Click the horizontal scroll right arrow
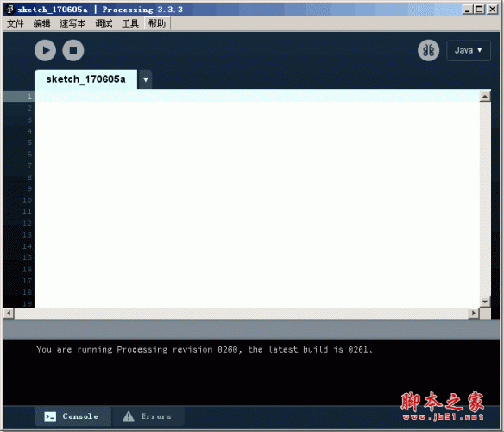 (x=474, y=313)
